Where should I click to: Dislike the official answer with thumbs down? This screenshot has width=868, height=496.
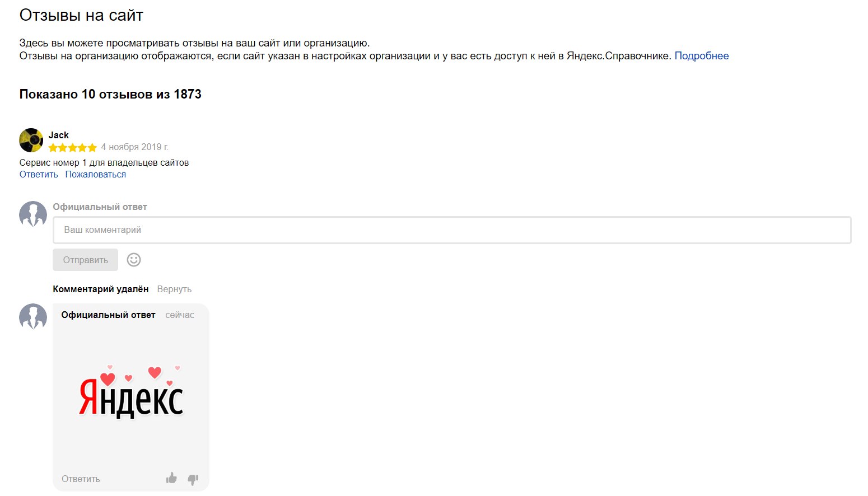pos(193,479)
